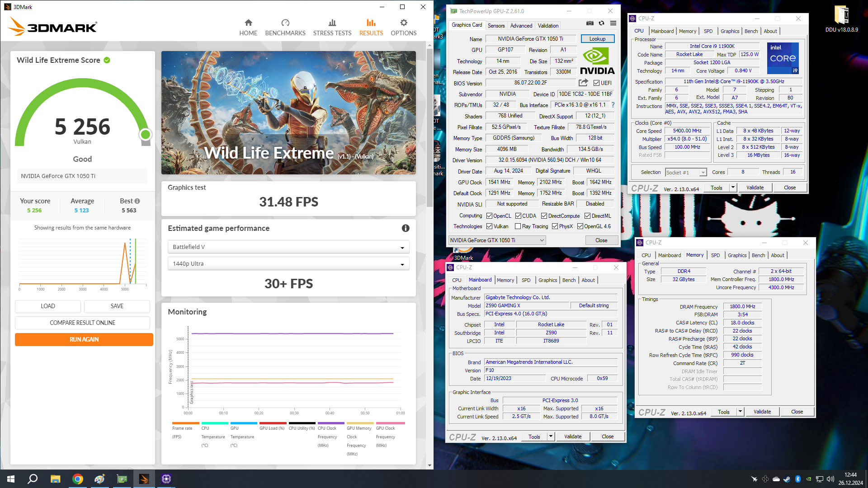Open the RESULTS section in 3DMark
The image size is (868, 488).
tap(371, 28)
